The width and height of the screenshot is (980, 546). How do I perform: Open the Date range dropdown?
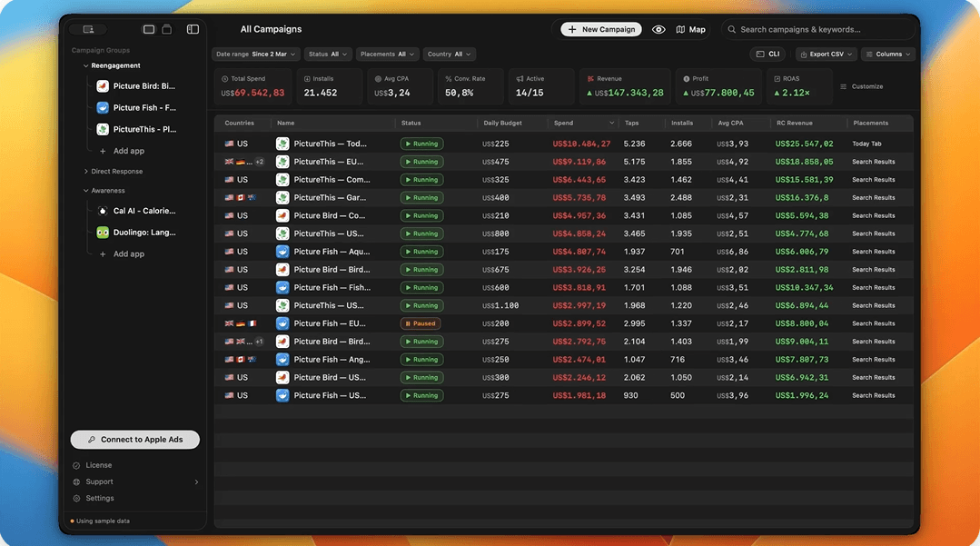pos(255,55)
